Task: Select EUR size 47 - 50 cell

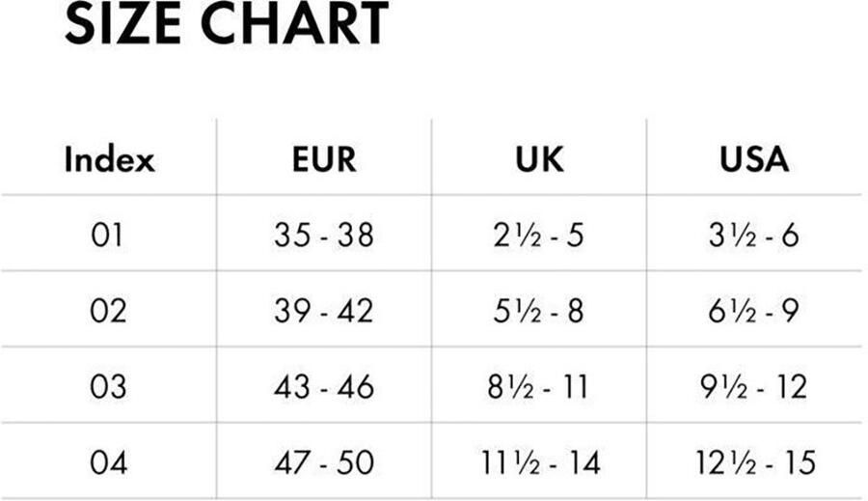Action: point(324,462)
